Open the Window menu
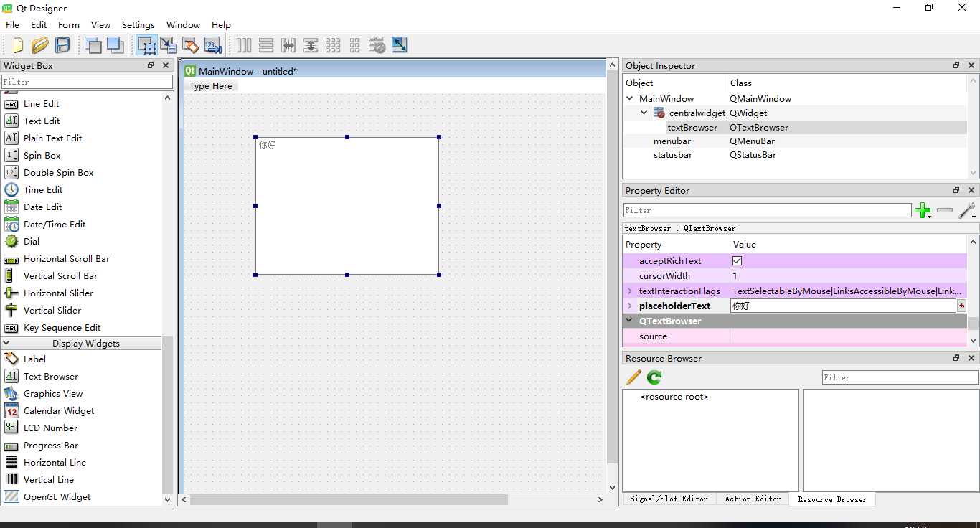Viewport: 980px width, 528px height. coord(184,24)
